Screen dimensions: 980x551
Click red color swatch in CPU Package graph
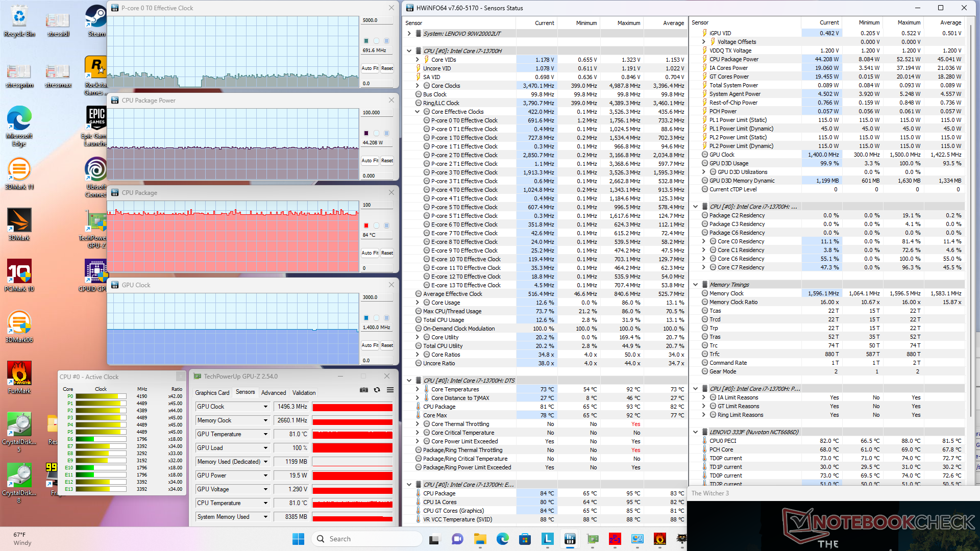[366, 226]
